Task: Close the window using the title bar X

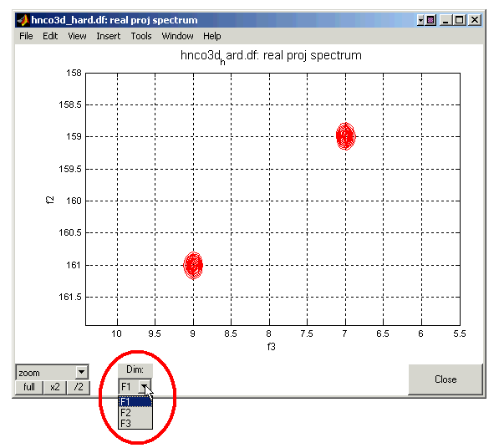Action: tap(475, 20)
